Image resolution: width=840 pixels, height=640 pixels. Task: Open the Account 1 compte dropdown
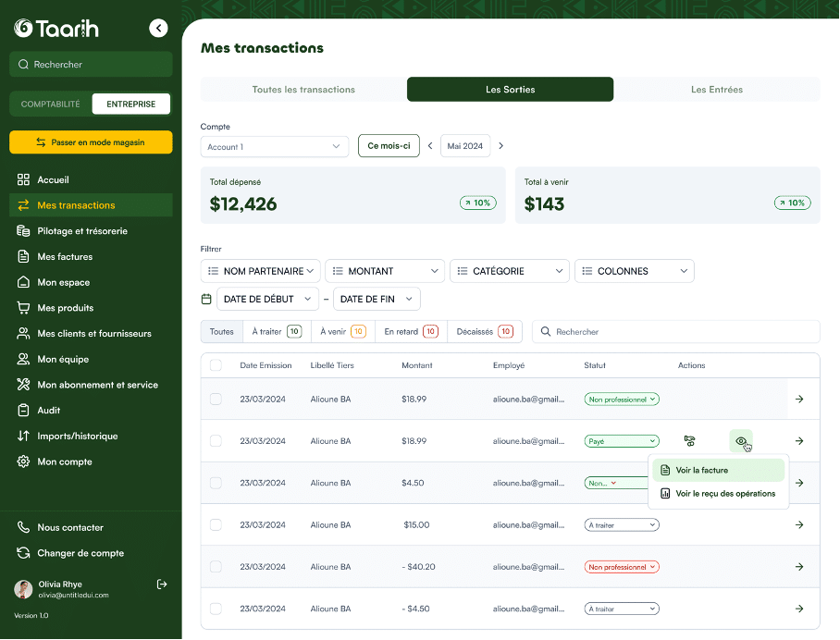coord(274,146)
